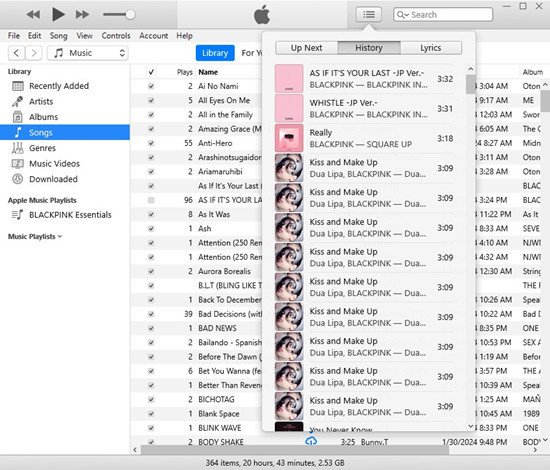Click the History panel scrollbar thumb
Screen dimensions: 550x470
coord(471,84)
